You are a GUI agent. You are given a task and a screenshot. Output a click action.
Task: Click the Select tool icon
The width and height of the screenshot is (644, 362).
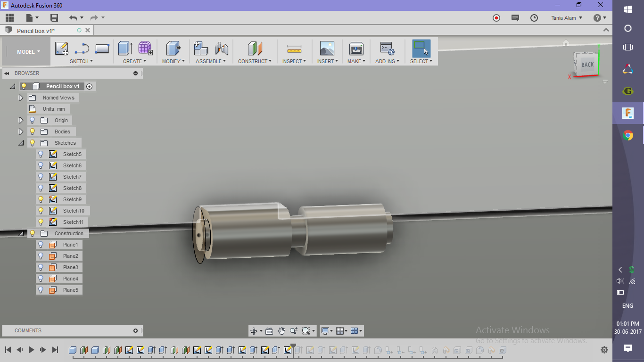[421, 49]
